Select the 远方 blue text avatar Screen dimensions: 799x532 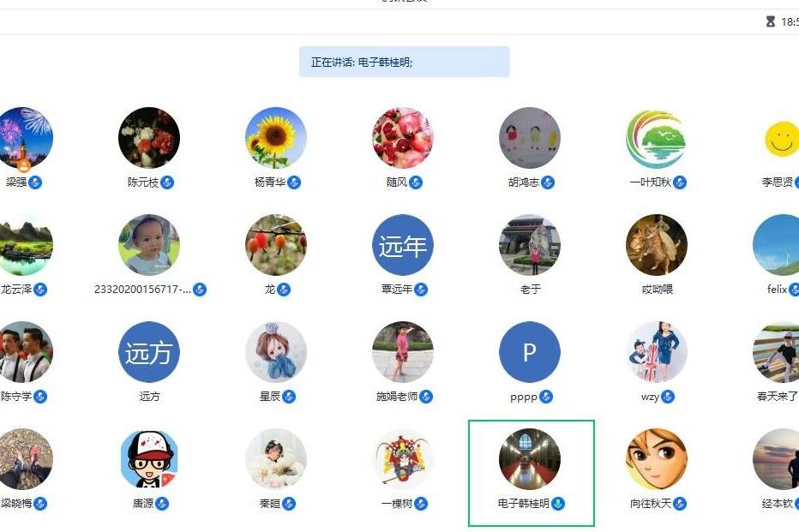tap(149, 352)
